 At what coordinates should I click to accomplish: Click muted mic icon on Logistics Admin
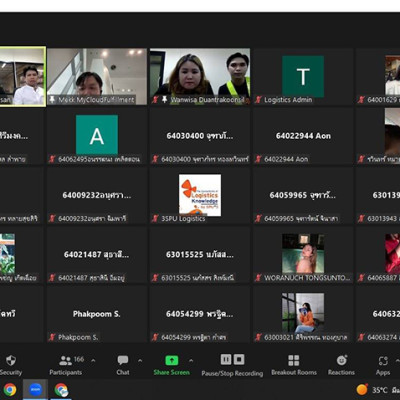point(258,99)
